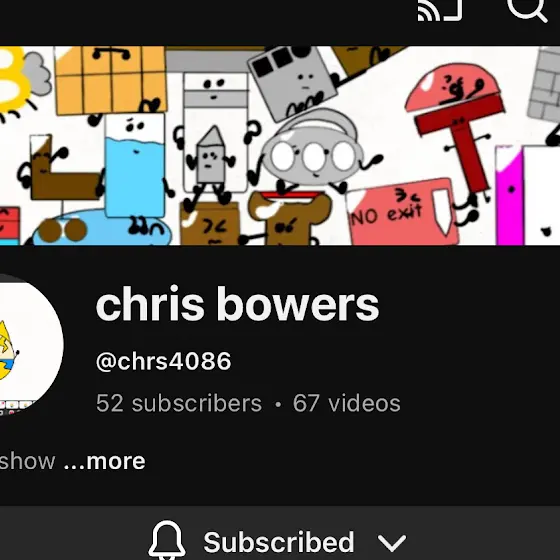Click the @chrs4086 handle
The image size is (560, 560).
tap(164, 361)
